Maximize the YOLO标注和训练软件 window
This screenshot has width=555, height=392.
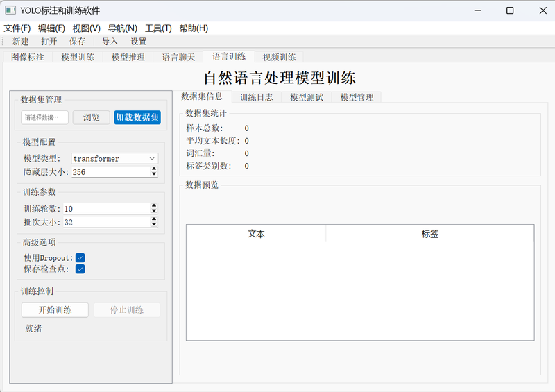(510, 10)
